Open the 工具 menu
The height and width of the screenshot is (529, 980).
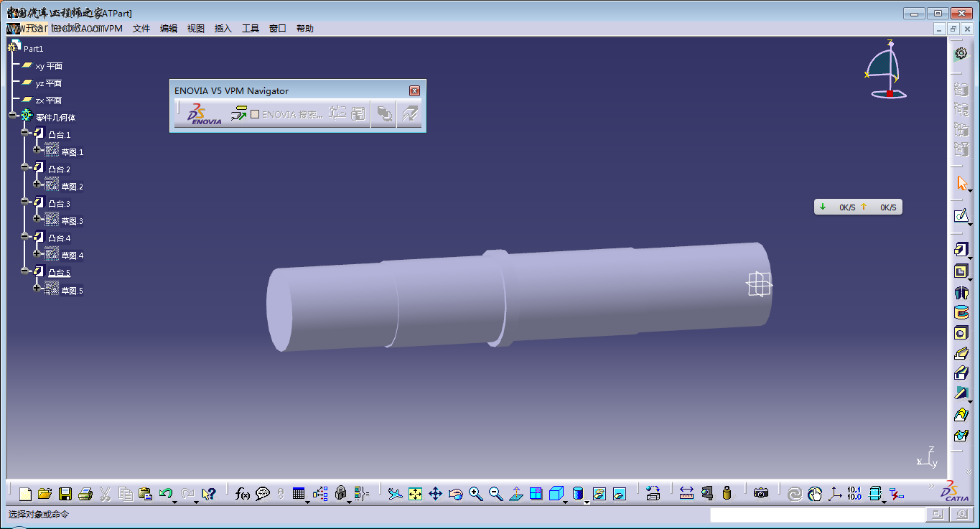(251, 29)
